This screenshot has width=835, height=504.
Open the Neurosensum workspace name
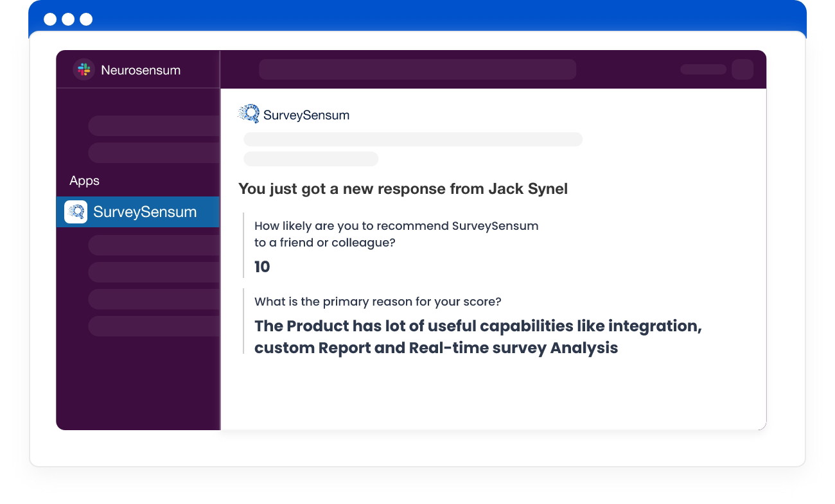(x=141, y=70)
